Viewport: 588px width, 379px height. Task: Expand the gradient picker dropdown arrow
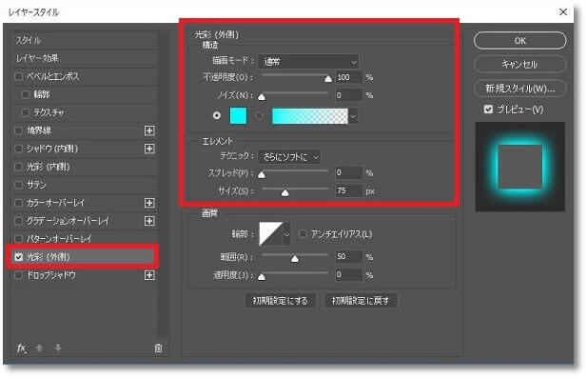[353, 116]
